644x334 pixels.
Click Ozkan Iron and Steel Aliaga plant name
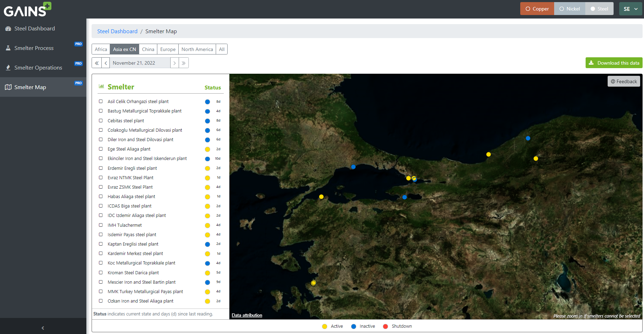pos(140,301)
